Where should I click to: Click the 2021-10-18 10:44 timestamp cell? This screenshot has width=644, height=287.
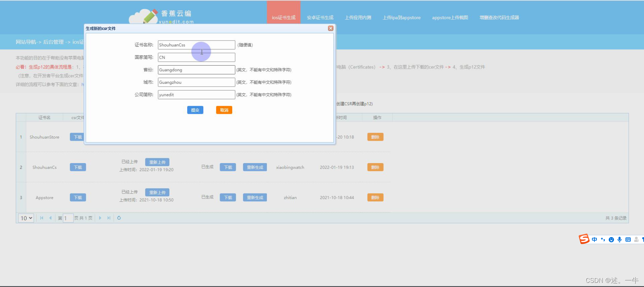(x=337, y=198)
